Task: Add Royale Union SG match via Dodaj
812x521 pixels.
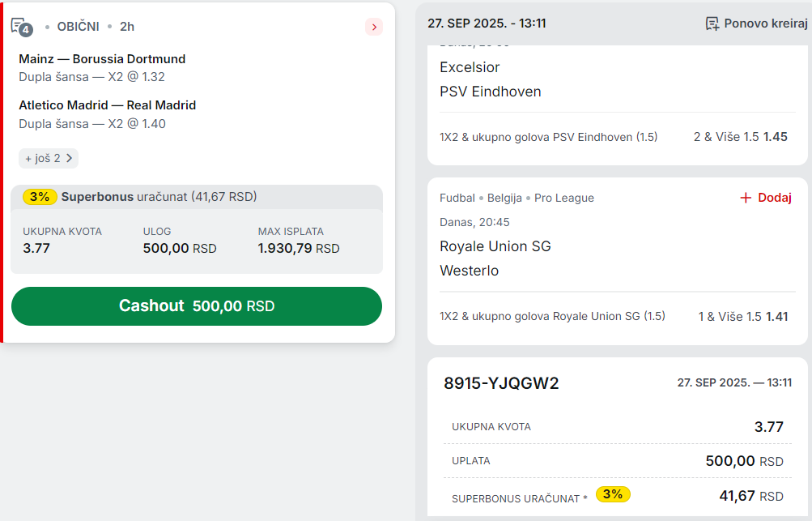Action: 765,198
